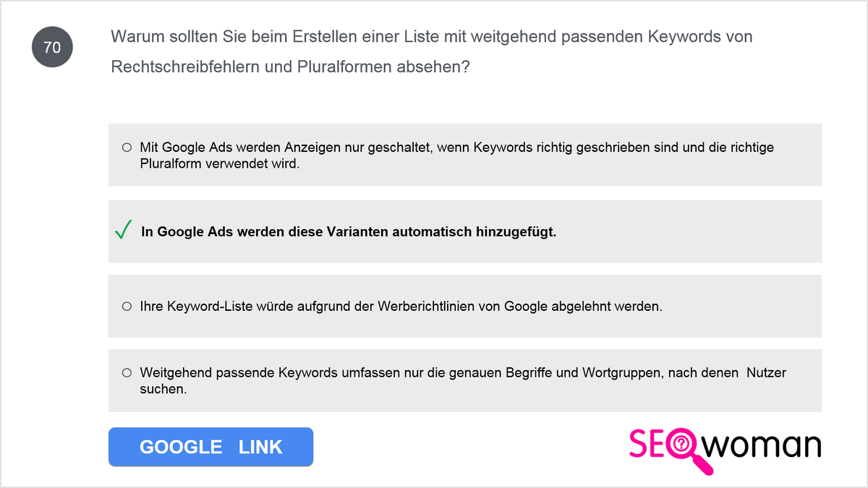Click the green checkmark icon
This screenshot has width=868, height=488.
click(123, 231)
